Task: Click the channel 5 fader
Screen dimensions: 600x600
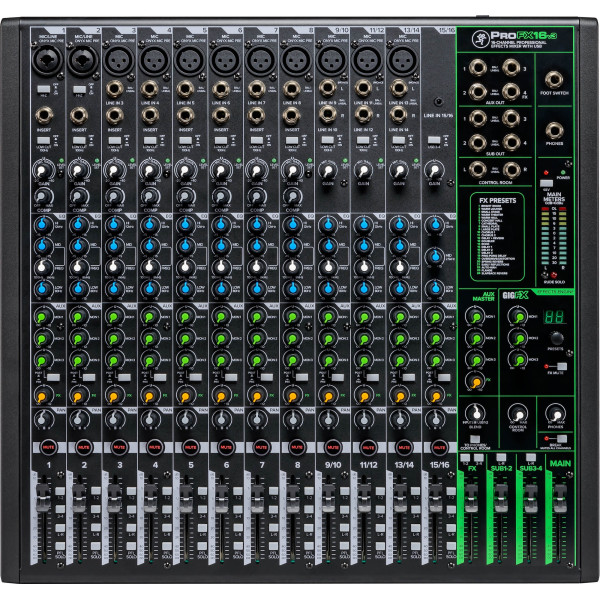Action: click(186, 497)
